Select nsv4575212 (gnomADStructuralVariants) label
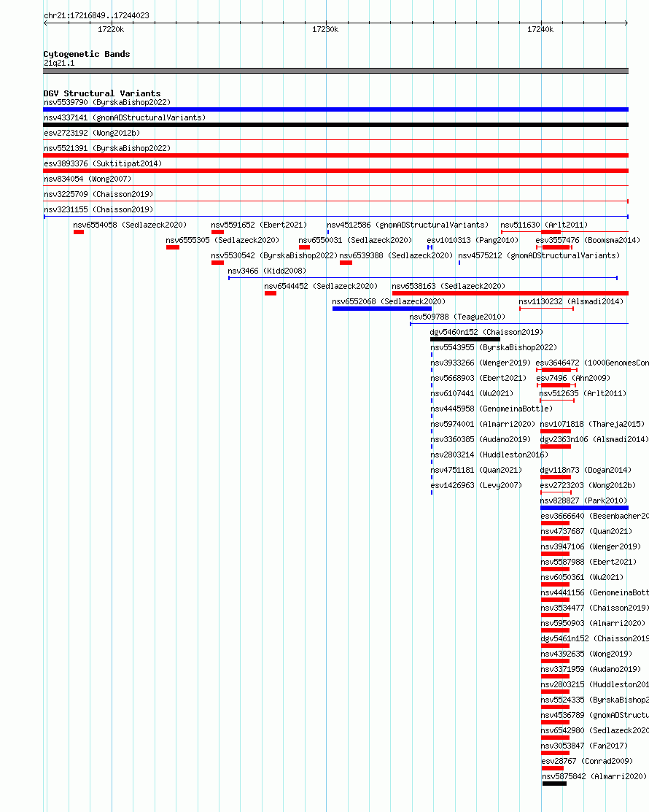649x812 pixels. click(539, 256)
